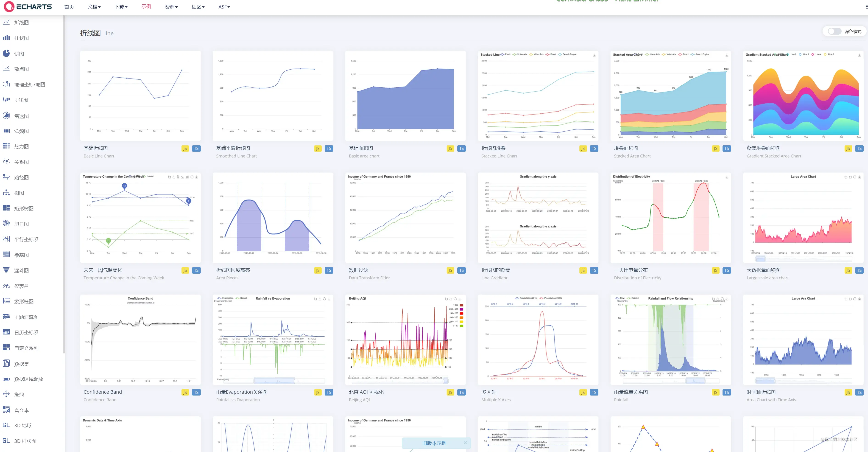The height and width of the screenshot is (452, 868).
Task: Toggle the 深色模式 dark mode switch
Action: point(834,31)
